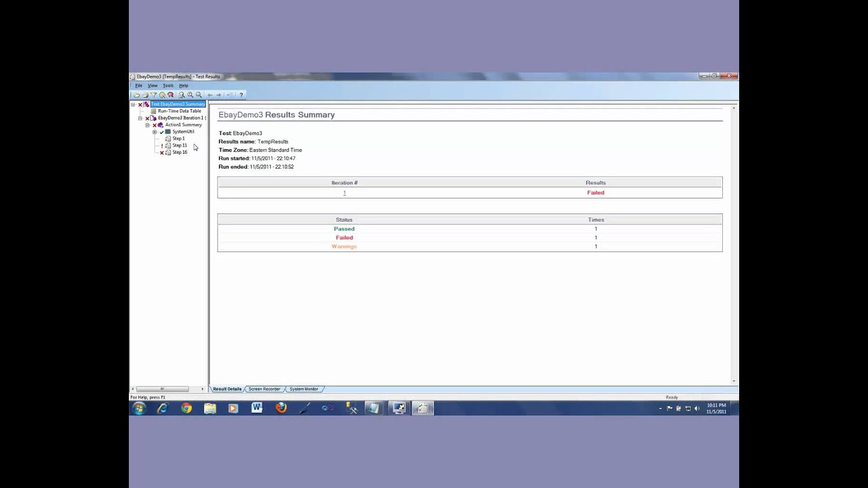Screen dimensions: 868x488
Task: Click the volume speaker tray icon
Action: pos(697,408)
